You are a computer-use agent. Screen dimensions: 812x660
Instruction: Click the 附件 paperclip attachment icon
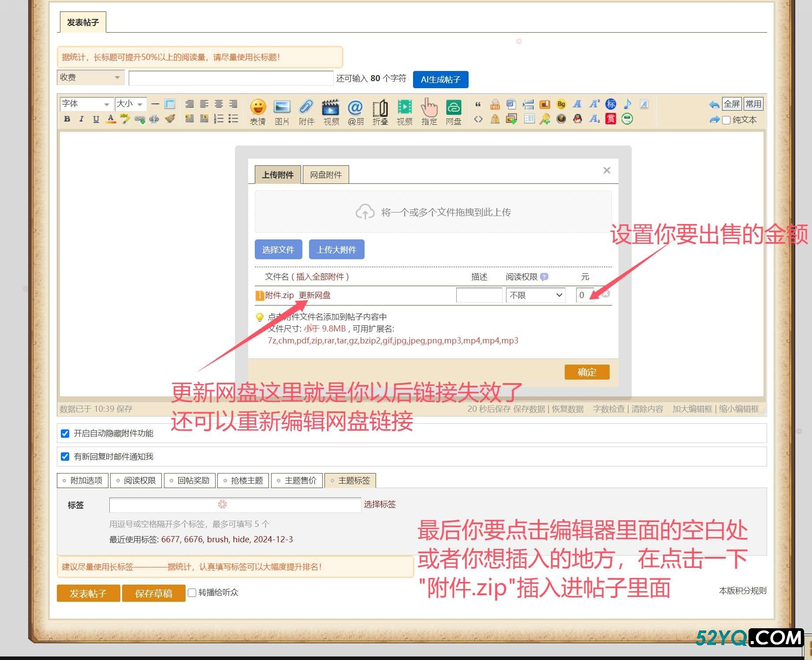click(306, 107)
